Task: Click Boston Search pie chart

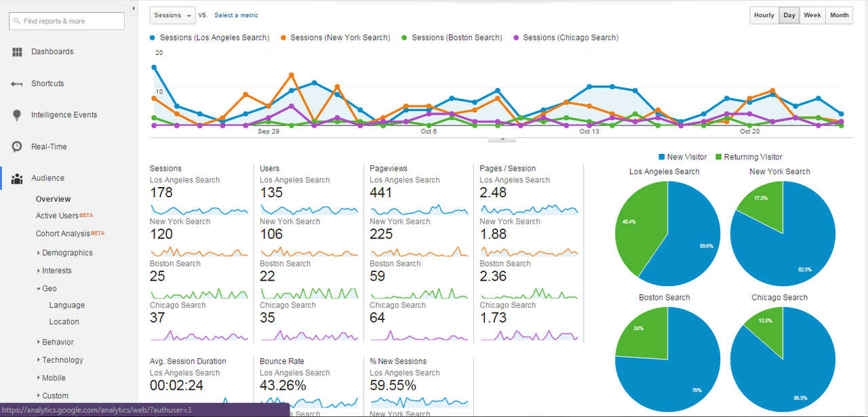Action: click(x=667, y=359)
